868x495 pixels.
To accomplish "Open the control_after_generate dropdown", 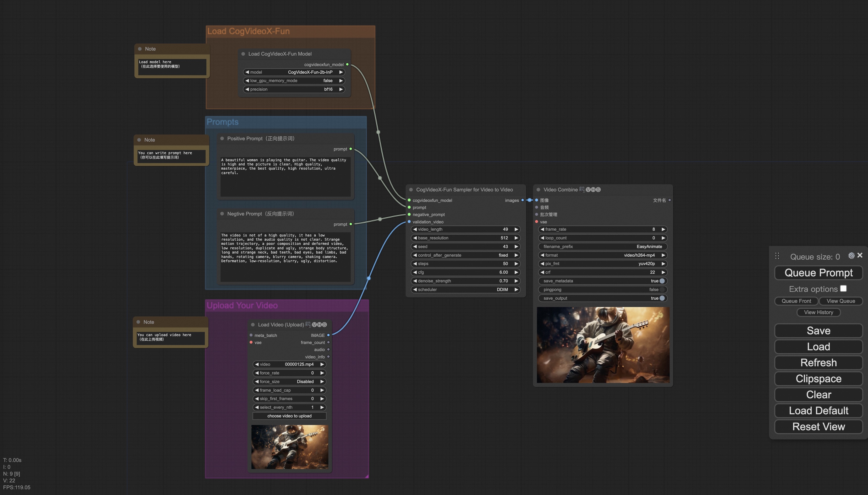I will pos(466,255).
